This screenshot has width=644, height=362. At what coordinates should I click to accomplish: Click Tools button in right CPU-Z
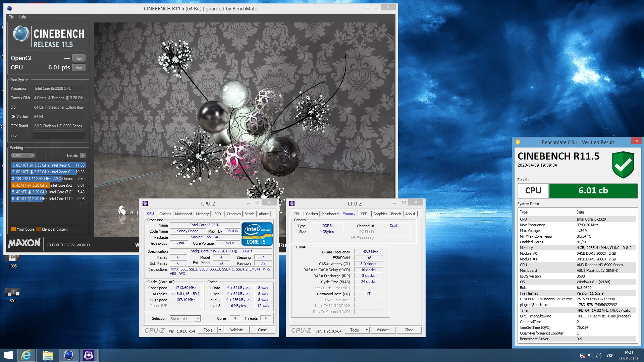click(355, 330)
